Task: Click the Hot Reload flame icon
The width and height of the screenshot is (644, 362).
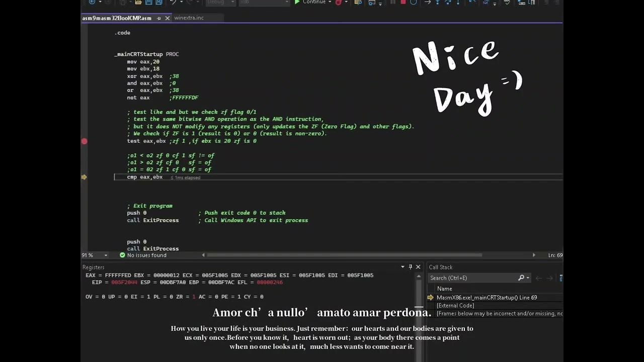Action: point(339,2)
